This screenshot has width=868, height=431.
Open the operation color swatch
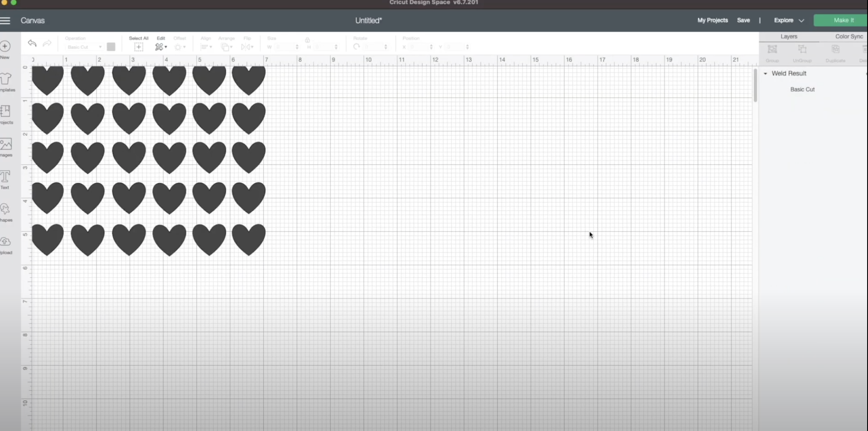pos(111,47)
